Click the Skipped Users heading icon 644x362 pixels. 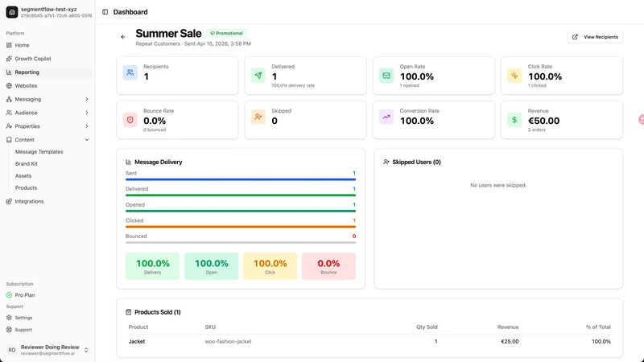tap(386, 162)
